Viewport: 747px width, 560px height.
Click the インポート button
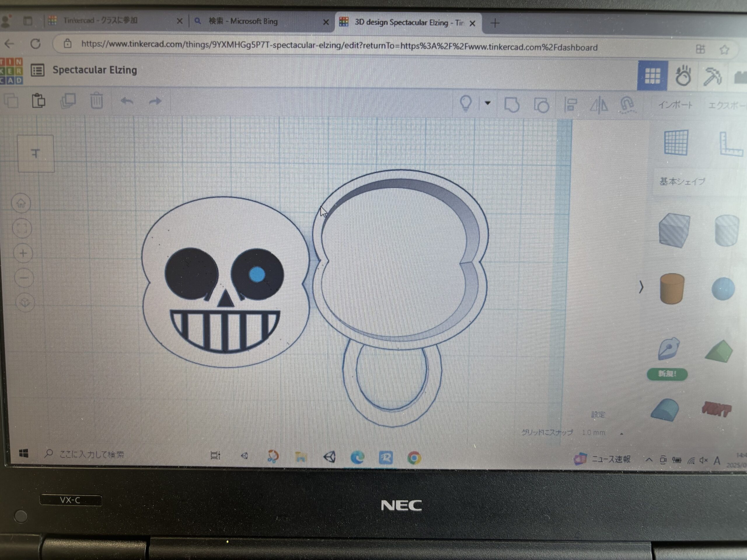click(675, 105)
